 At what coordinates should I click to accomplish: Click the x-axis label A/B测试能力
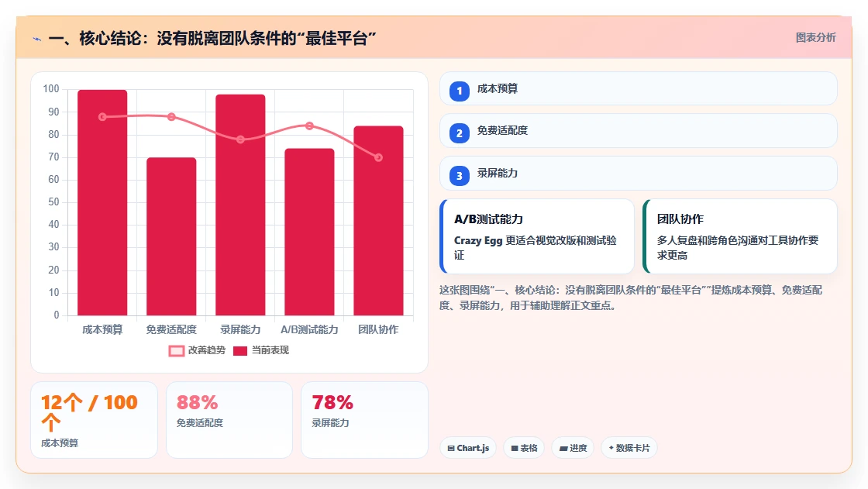click(x=309, y=329)
